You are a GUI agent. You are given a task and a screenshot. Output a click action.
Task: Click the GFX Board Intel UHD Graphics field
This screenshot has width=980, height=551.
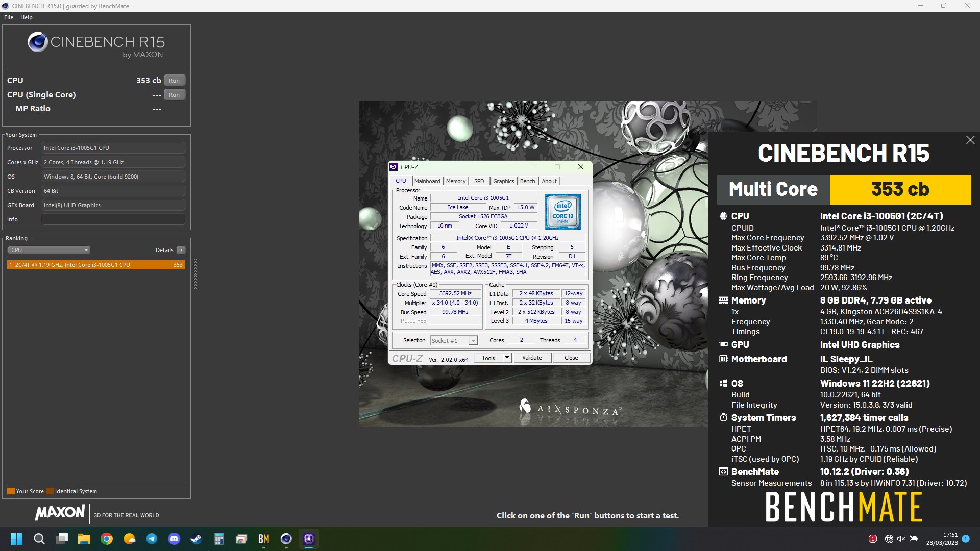coord(113,205)
